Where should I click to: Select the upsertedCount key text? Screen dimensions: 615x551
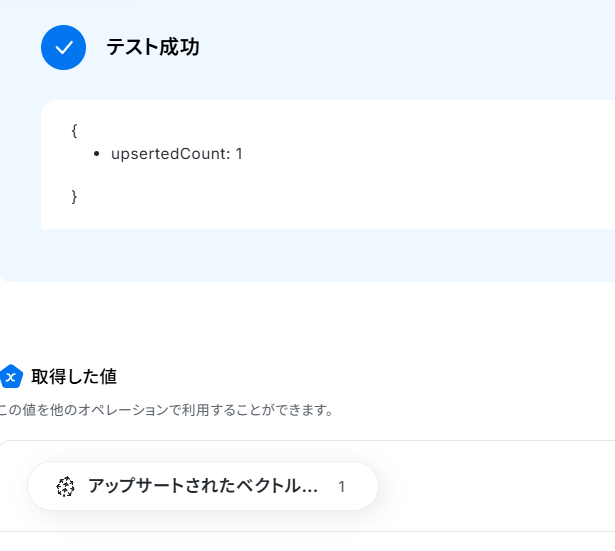[x=171, y=154]
